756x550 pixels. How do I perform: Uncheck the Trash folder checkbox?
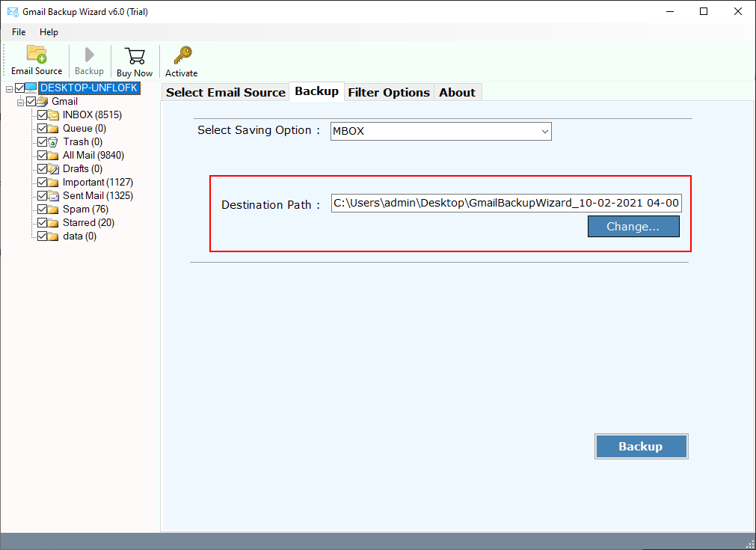[x=43, y=142]
